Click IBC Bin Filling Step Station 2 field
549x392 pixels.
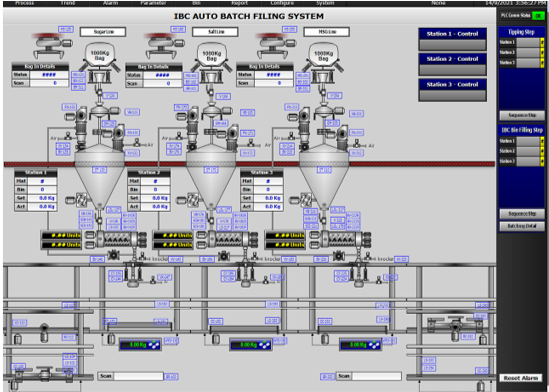[528, 151]
